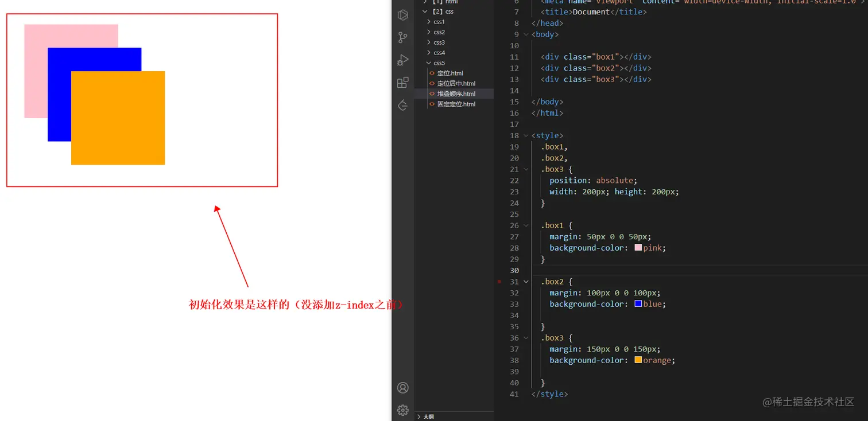Click the closing </html> tag on line 16
The height and width of the screenshot is (421, 868).
point(548,113)
